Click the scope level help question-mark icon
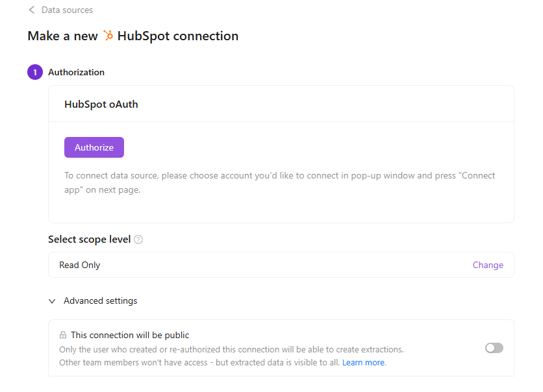The image size is (543, 392). coord(138,239)
